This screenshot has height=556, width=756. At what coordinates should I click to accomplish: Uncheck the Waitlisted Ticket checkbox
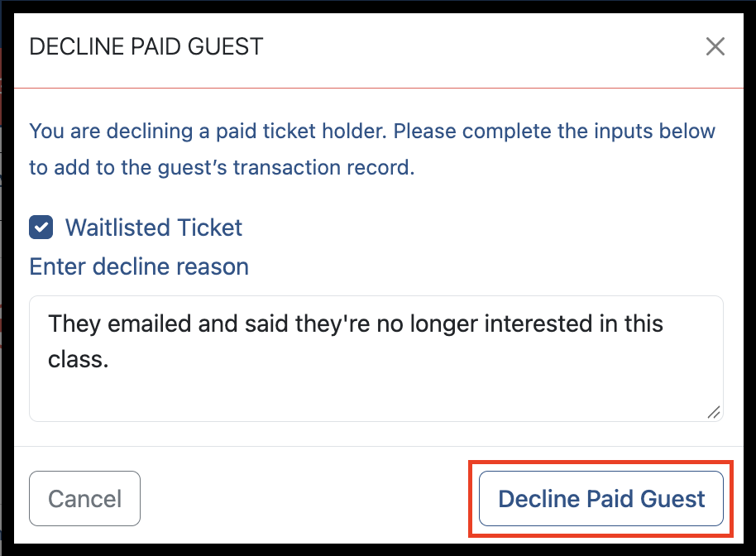tap(41, 228)
